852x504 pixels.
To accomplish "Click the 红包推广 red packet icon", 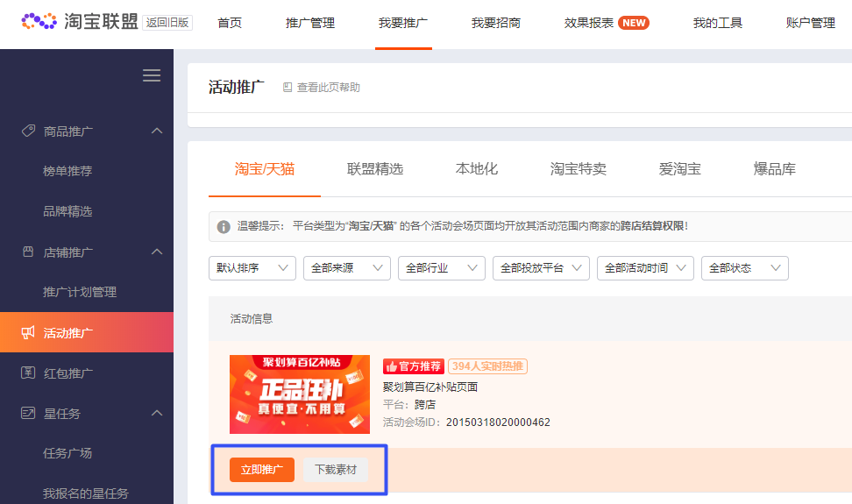I will (x=28, y=373).
